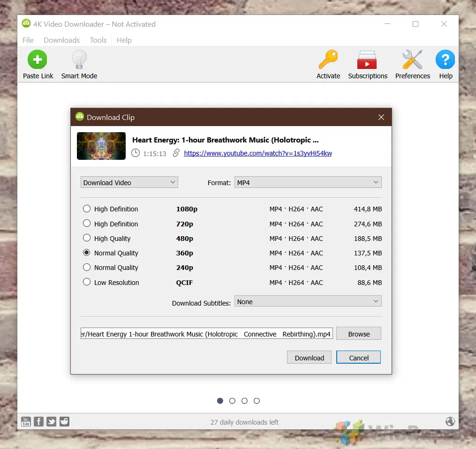Open Preferences tools icon
The height and width of the screenshot is (449, 476).
[412, 60]
